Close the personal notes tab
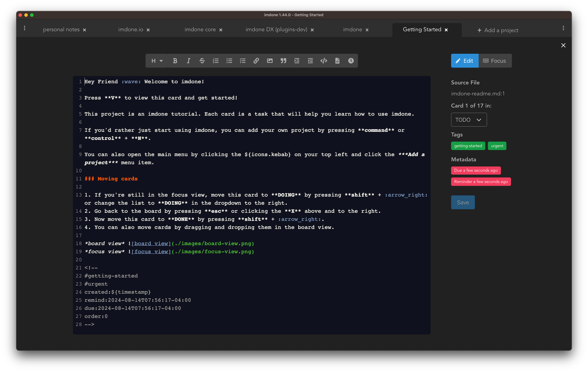The width and height of the screenshot is (588, 372). pos(84,30)
